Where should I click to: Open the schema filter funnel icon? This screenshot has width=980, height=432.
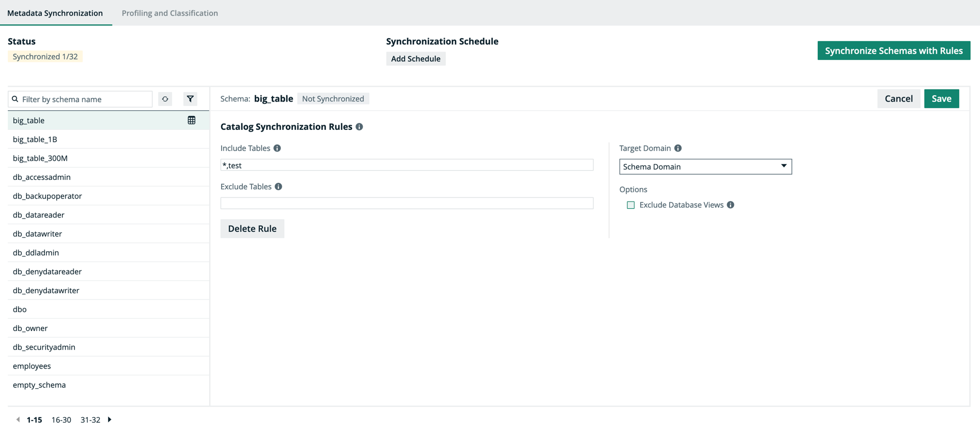[190, 99]
